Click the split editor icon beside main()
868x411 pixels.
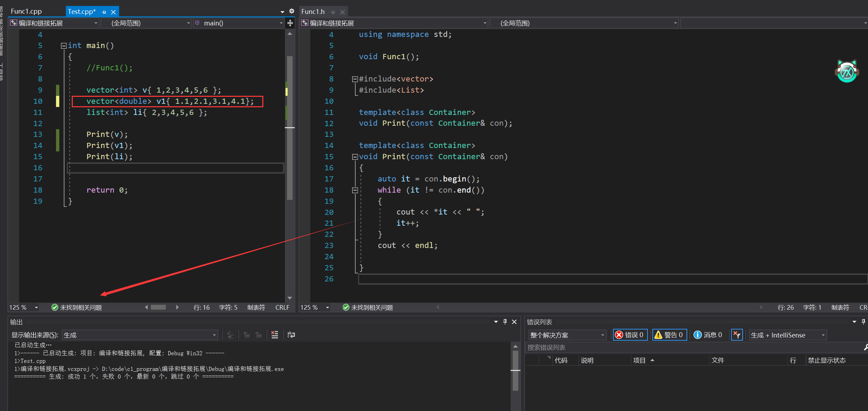tap(290, 23)
